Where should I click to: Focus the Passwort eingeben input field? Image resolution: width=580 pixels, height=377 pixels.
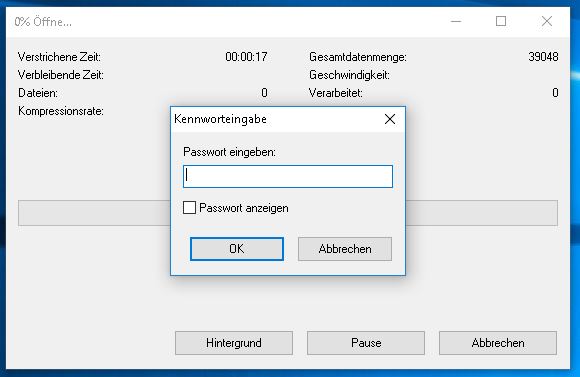288,176
